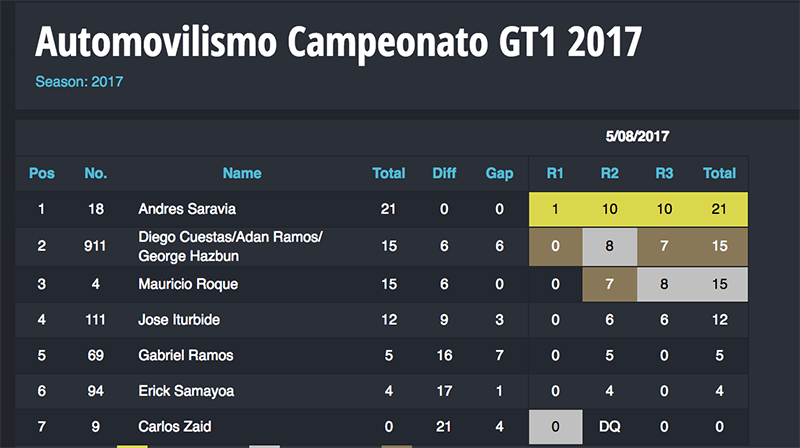This screenshot has height=448, width=800.
Task: Click the R2 column header
Action: tap(609, 173)
